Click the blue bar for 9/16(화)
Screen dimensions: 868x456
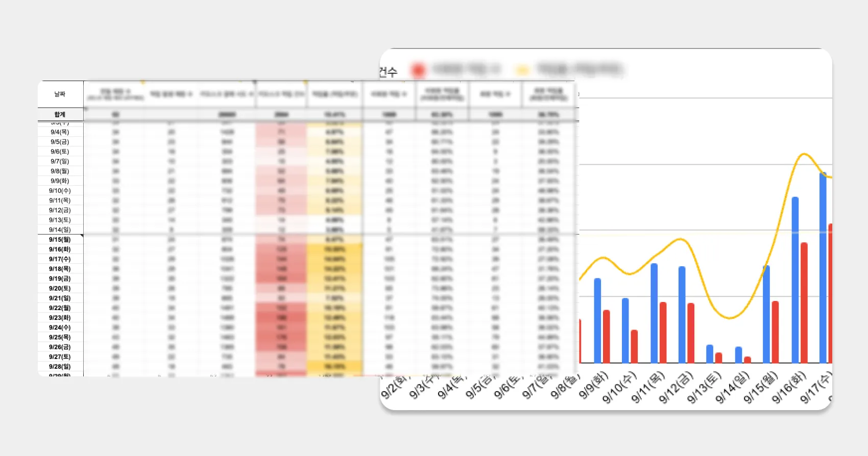[x=795, y=280]
